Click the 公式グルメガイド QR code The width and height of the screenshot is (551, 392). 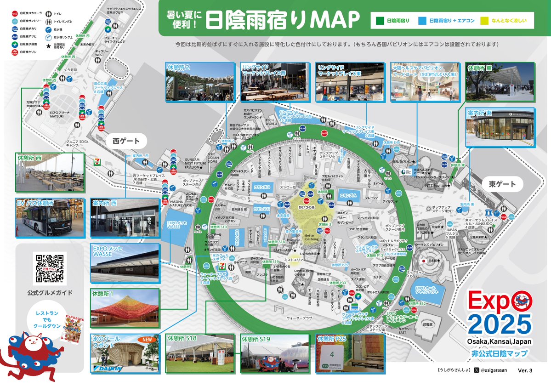click(50, 268)
